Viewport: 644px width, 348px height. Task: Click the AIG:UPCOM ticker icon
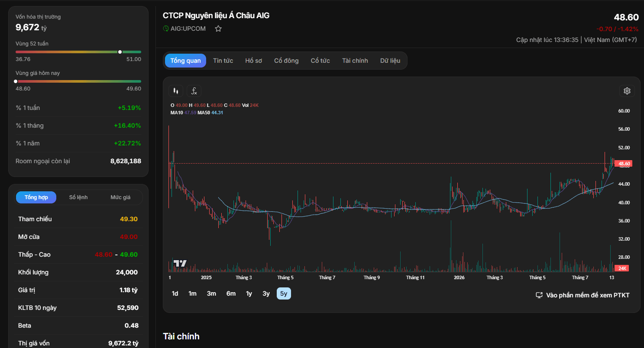coord(166,29)
